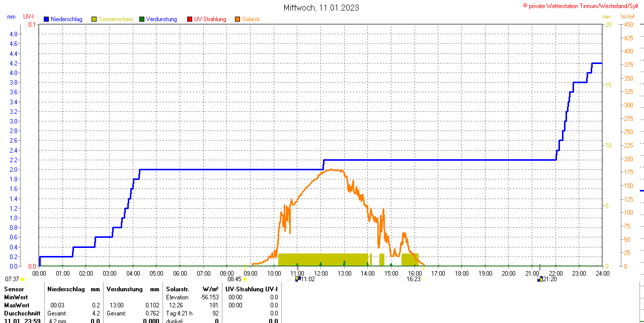Viewport: 644px width, 323px height.
Task: Click the blue marker on right edge
Action: coord(641,191)
